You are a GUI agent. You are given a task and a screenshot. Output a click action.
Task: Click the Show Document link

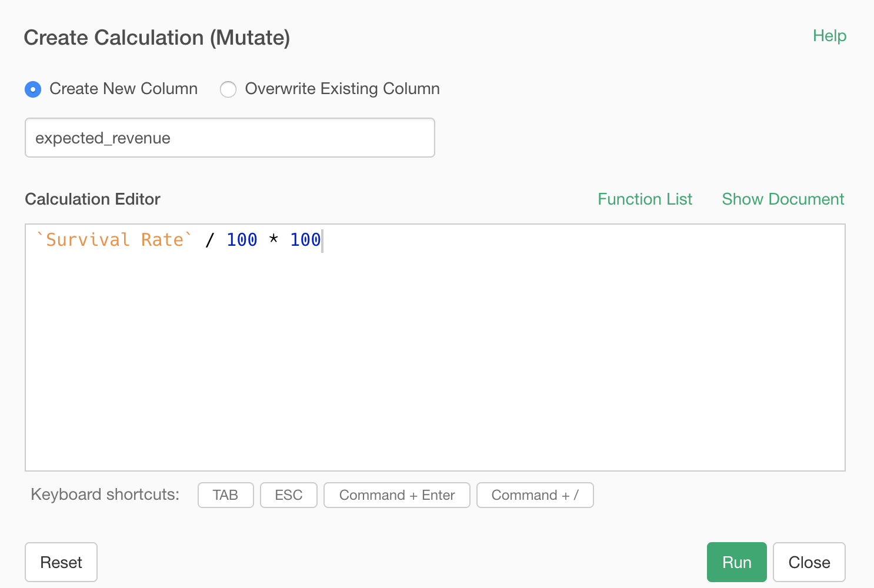click(x=783, y=199)
